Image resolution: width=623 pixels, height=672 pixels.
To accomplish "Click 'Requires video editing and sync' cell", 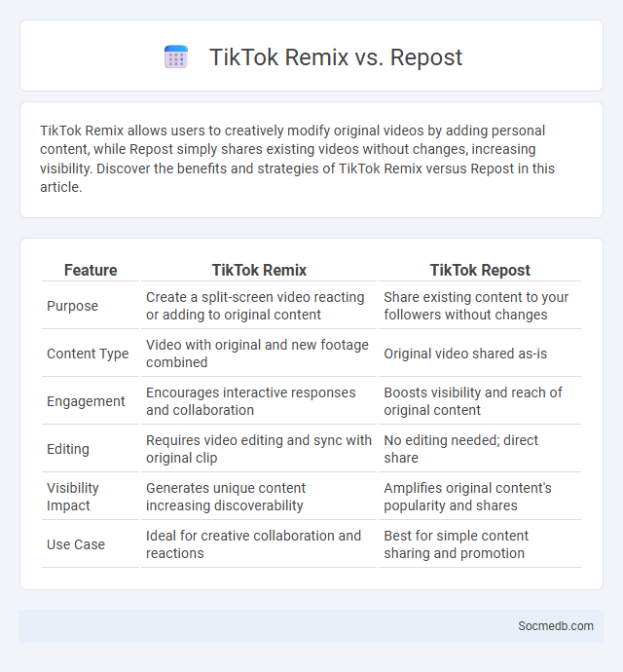I will [259, 449].
